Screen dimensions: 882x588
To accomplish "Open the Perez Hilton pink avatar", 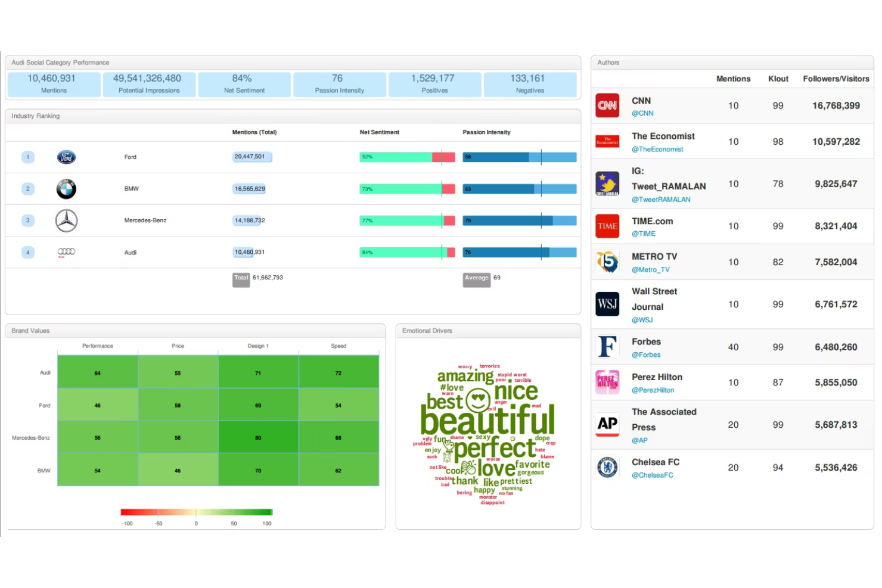I will 607,382.
